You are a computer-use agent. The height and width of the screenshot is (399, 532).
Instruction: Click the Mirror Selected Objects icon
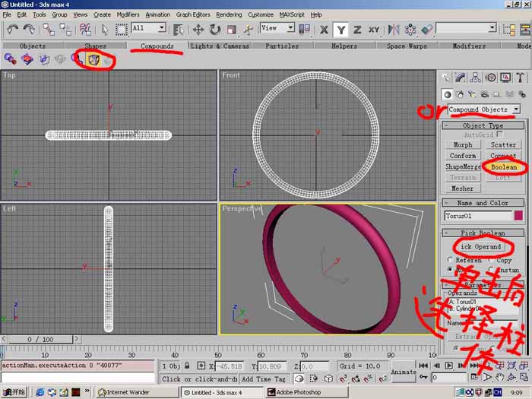coord(394,30)
